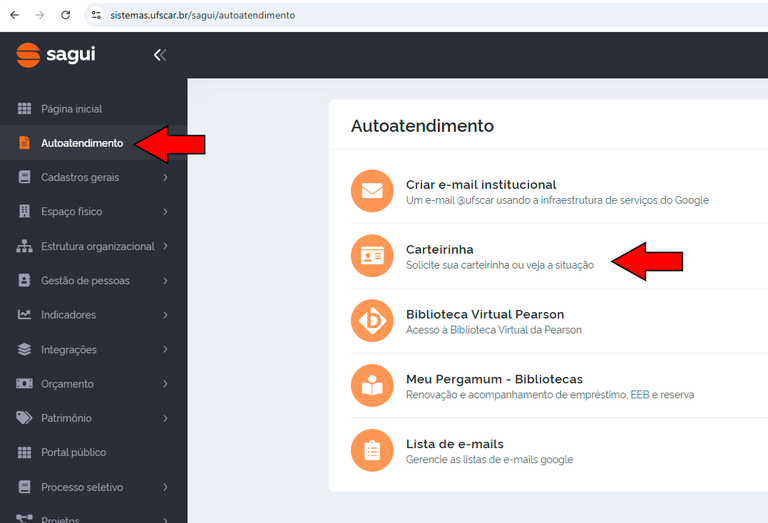Collapse the sidebar with double-chevron icon
This screenshot has width=768, height=523.
[x=159, y=55]
